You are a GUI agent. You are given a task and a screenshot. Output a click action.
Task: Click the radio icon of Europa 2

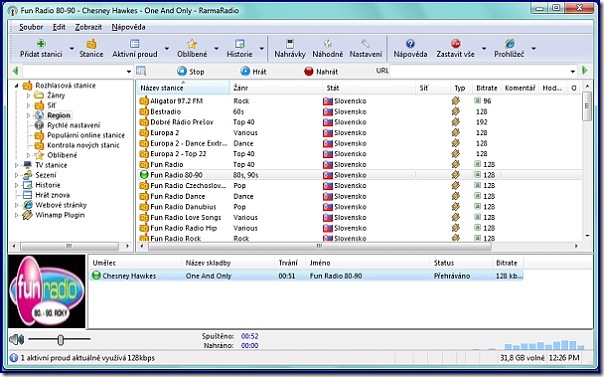point(144,133)
